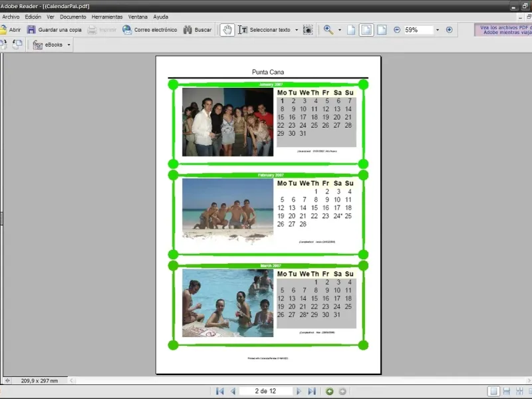The image size is (532, 399).
Task: Click the January 2007 group photo
Action: (x=227, y=122)
